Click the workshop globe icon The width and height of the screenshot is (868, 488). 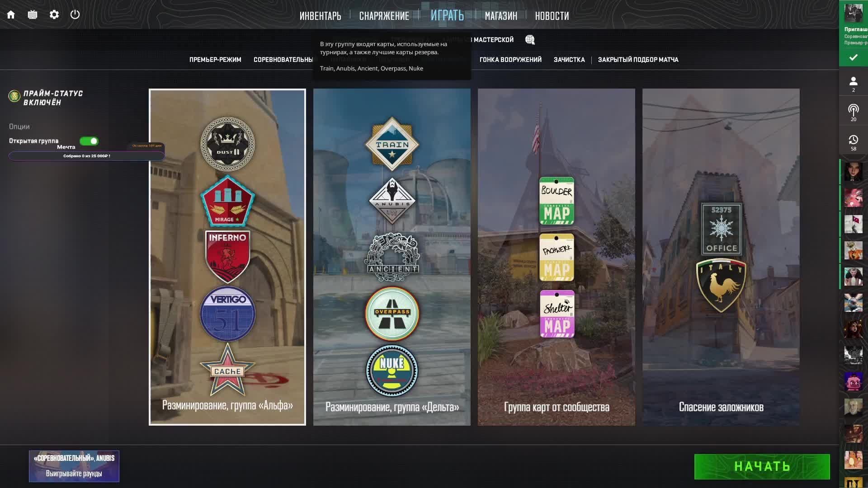pos(530,40)
